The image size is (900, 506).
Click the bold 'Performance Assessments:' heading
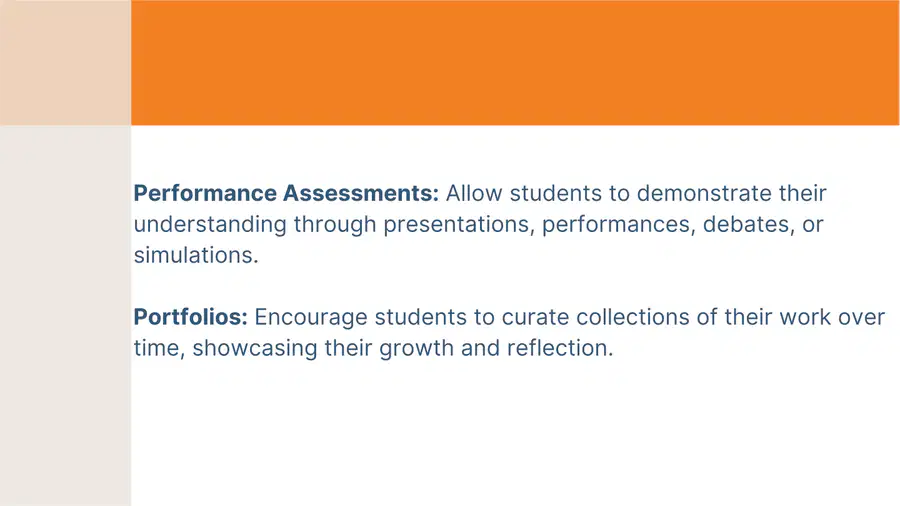coord(286,193)
